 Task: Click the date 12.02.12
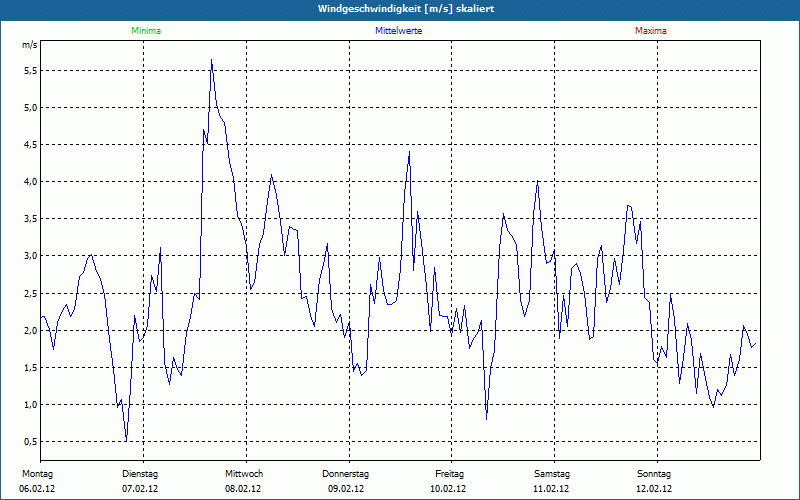(x=654, y=489)
